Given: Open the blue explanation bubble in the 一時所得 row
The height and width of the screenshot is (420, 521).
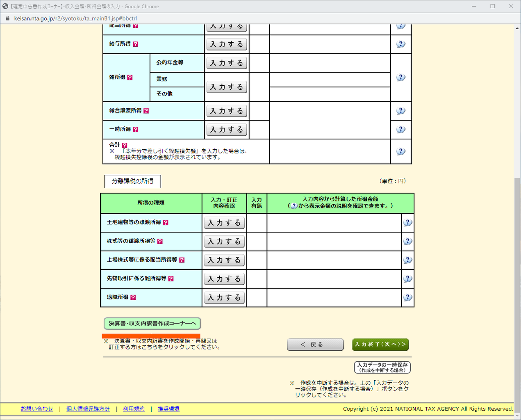Looking at the screenshot, I should [401, 130].
